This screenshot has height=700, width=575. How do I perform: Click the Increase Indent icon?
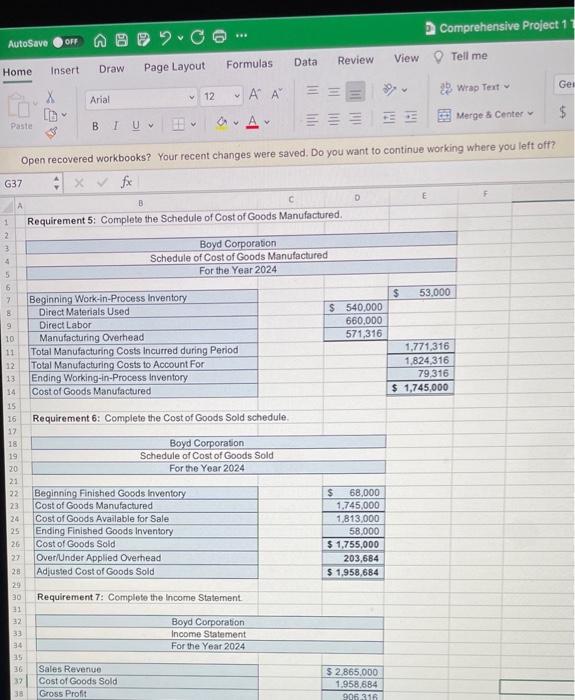click(410, 117)
